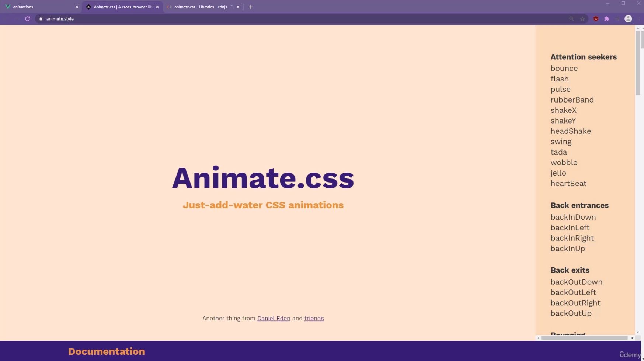The width and height of the screenshot is (644, 361).
Task: Play the bounce animation
Action: click(564, 68)
